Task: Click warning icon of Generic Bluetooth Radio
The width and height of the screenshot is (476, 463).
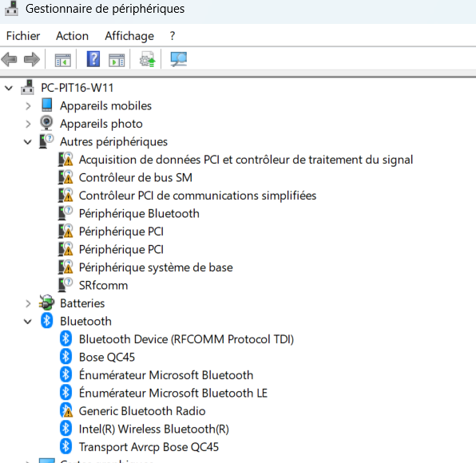Action: pyautogui.click(x=65, y=410)
